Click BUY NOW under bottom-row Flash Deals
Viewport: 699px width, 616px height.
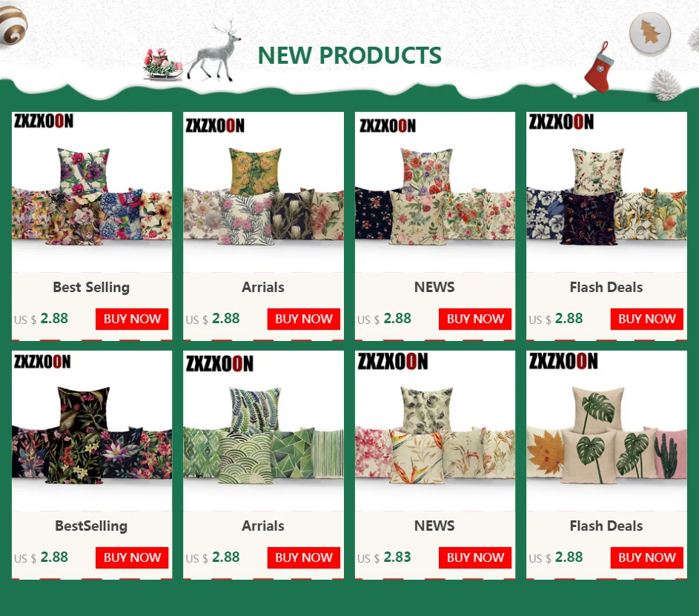[647, 557]
